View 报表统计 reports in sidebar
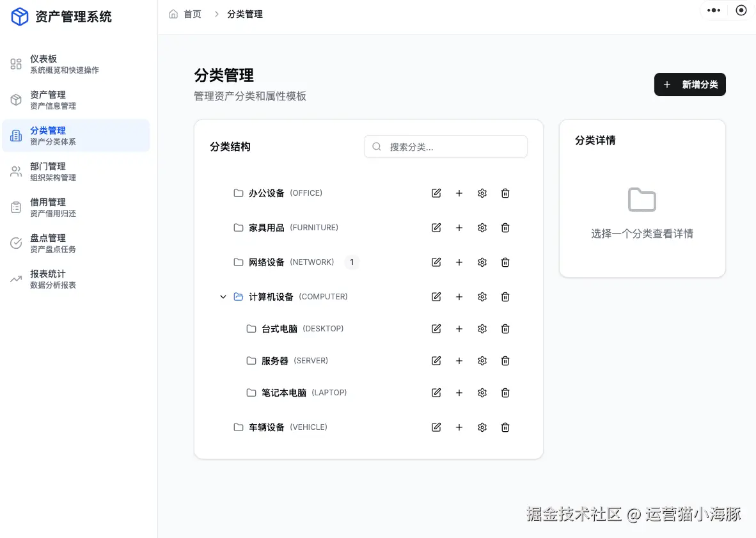 tap(75, 279)
